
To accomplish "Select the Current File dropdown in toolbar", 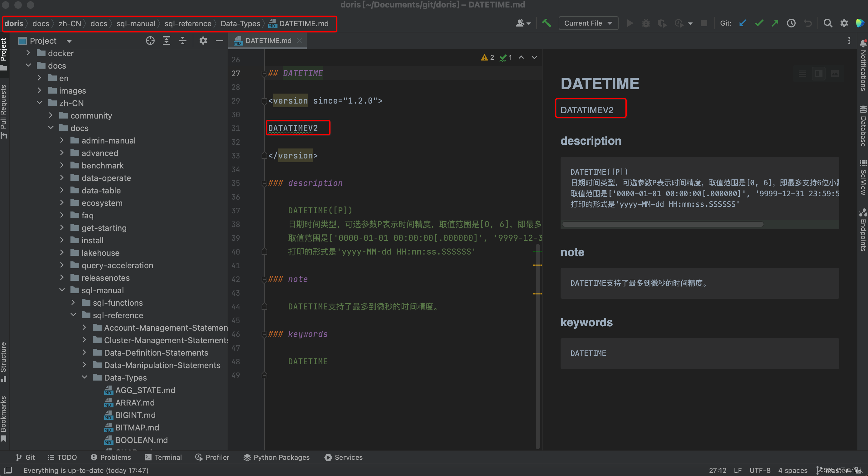I will [587, 23].
